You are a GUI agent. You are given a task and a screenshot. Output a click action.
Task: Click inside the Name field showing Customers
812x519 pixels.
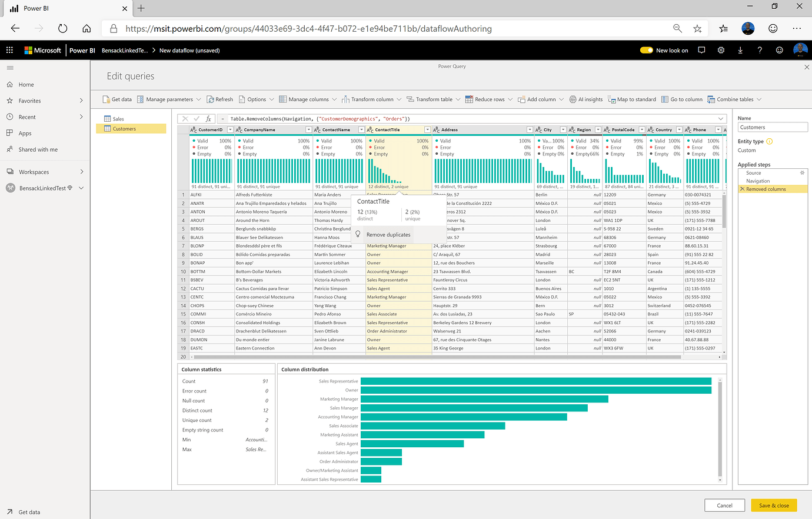[x=772, y=127]
